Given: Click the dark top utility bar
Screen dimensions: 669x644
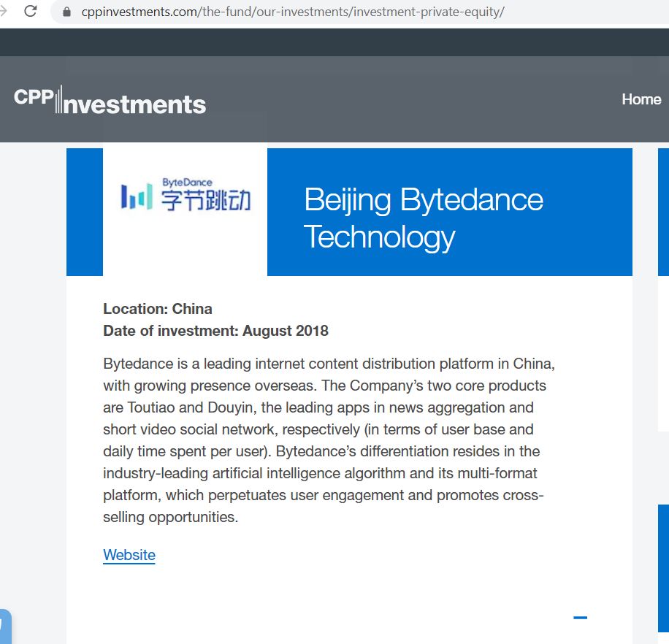Looking at the screenshot, I should (334, 42).
